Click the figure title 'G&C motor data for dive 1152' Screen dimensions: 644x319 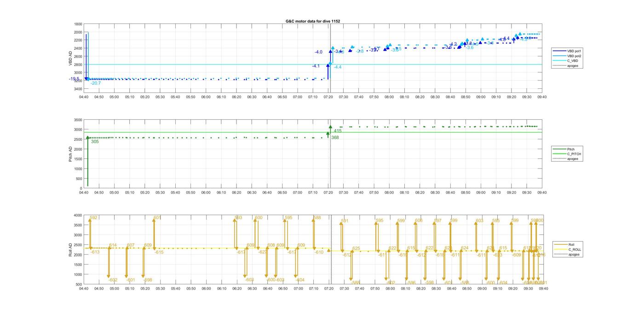[x=313, y=21]
